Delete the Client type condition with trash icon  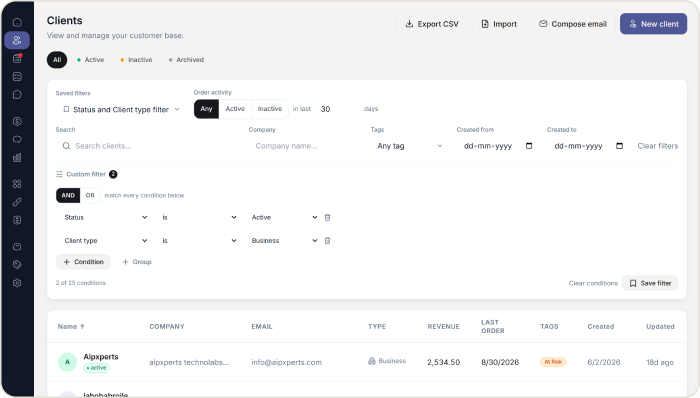coord(327,240)
